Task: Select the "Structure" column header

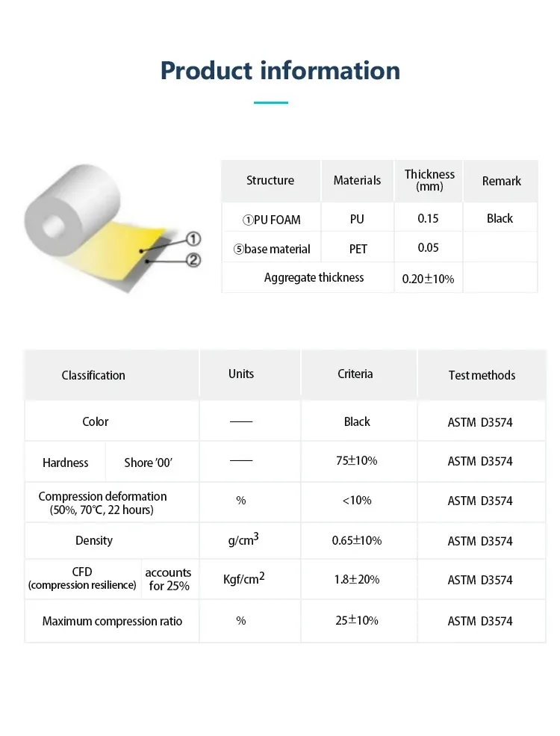Action: point(270,181)
